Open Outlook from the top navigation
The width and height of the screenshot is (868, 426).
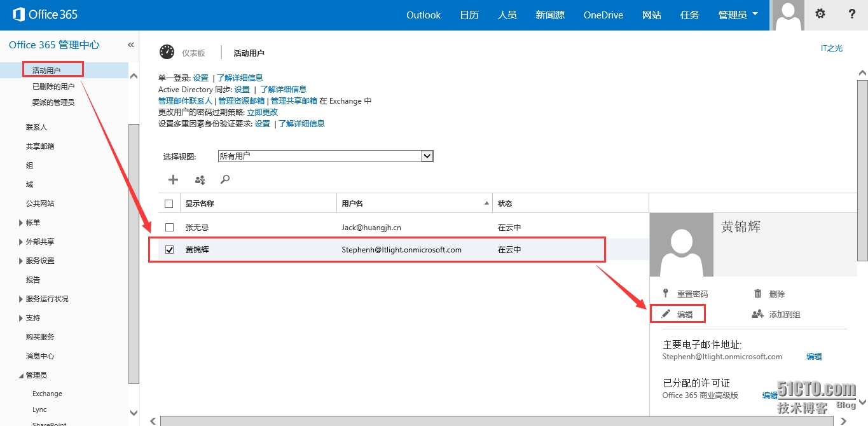click(424, 15)
